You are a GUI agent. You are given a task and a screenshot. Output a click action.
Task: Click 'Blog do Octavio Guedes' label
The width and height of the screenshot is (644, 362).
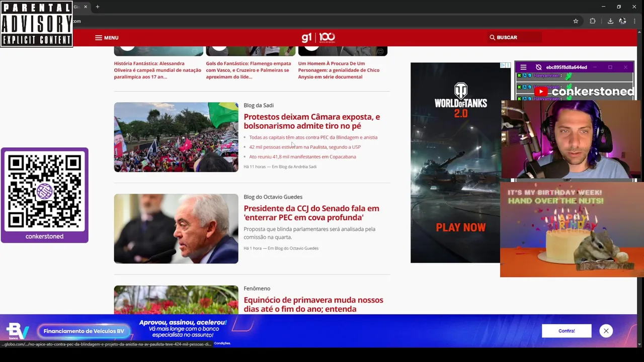[x=273, y=197]
